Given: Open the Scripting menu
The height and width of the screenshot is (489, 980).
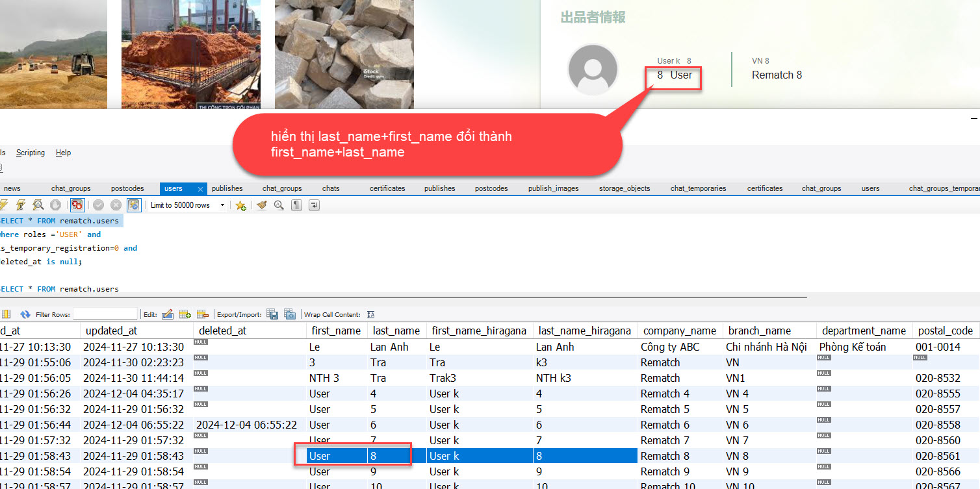Looking at the screenshot, I should click(x=31, y=153).
